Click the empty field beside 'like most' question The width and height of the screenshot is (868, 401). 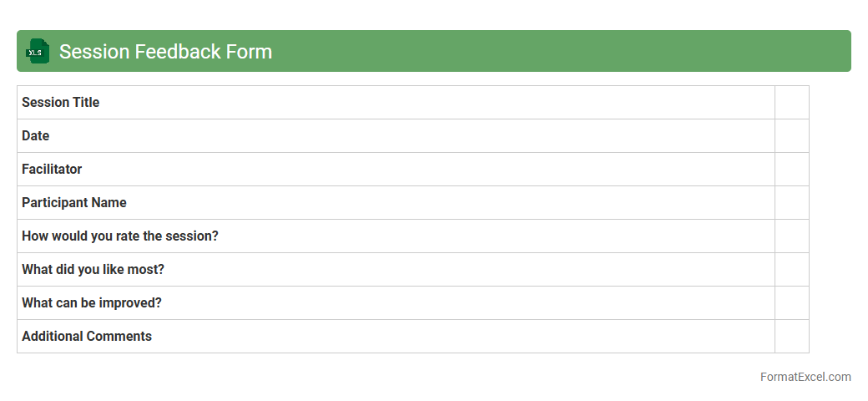pyautogui.click(x=791, y=270)
